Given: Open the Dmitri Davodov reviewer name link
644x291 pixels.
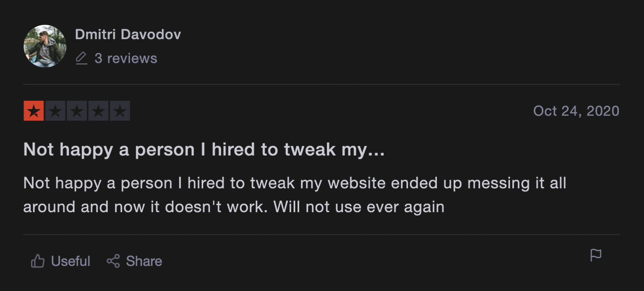Looking at the screenshot, I should (x=128, y=35).
